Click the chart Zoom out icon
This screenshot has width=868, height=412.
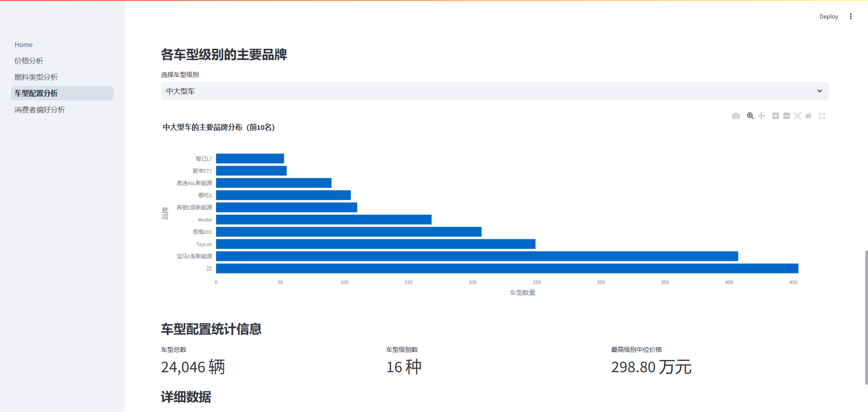point(787,116)
